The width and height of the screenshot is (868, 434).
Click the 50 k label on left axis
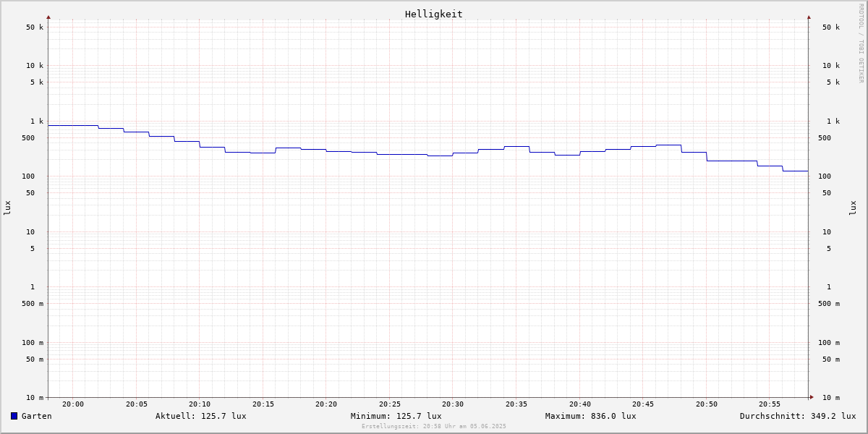(35, 27)
